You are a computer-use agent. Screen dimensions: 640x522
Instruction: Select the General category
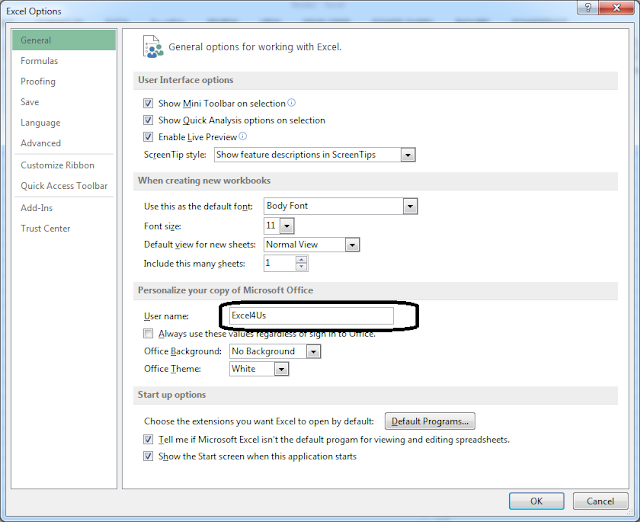[x=64, y=40]
